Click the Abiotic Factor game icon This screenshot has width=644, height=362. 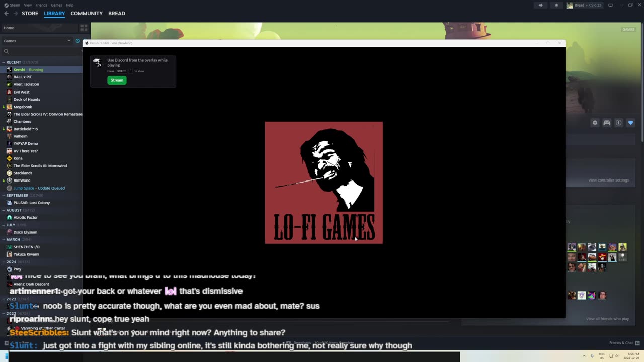(9, 217)
